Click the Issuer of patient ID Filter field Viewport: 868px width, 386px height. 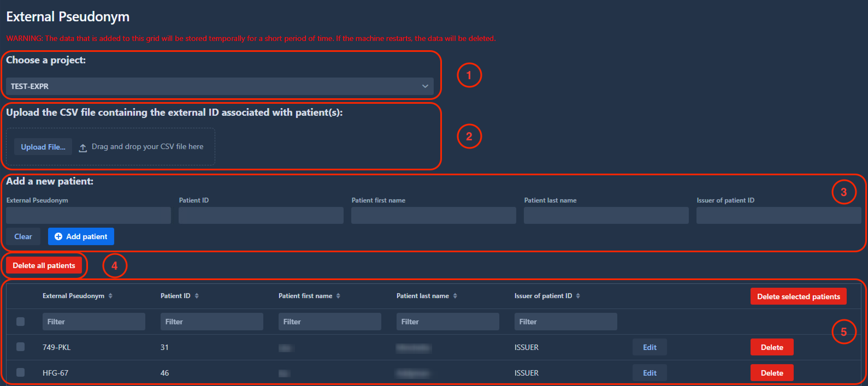[x=565, y=322]
